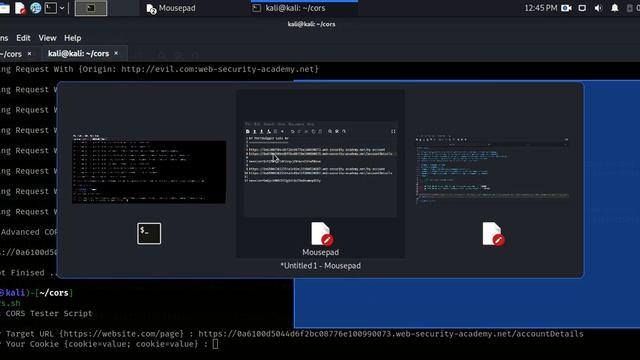The height and width of the screenshot is (360, 640).
Task: Click the "*Untitled 1 - Mousepad" caption
Action: 320,266
